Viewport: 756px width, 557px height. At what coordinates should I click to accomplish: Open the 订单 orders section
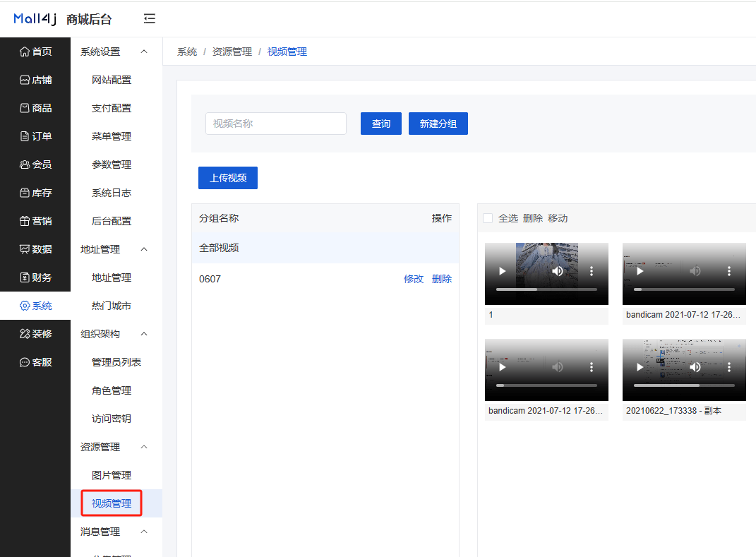35,136
